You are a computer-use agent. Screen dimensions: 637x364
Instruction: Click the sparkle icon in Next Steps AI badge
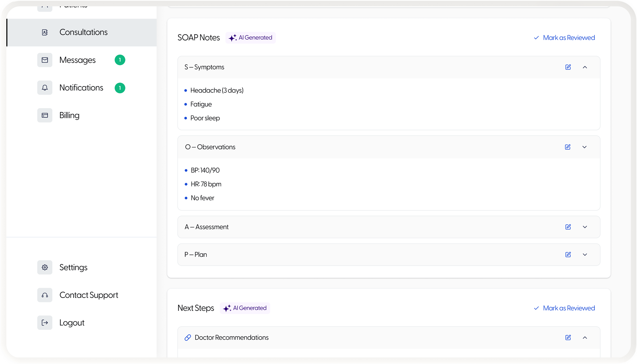click(227, 308)
